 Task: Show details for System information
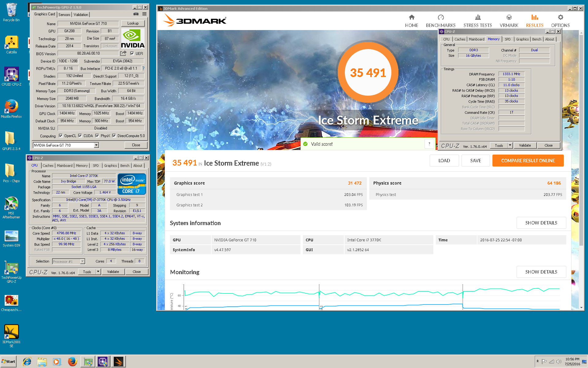point(541,223)
